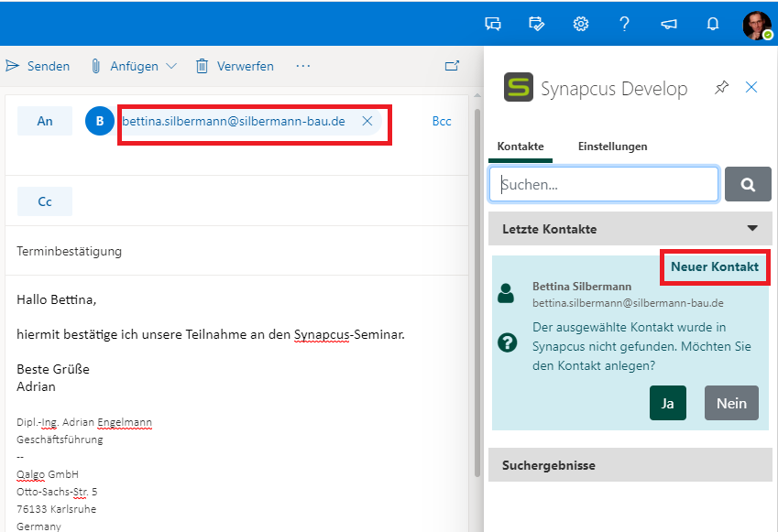The image size is (778, 532).
Task: Open the settings gear icon
Action: tap(581, 24)
